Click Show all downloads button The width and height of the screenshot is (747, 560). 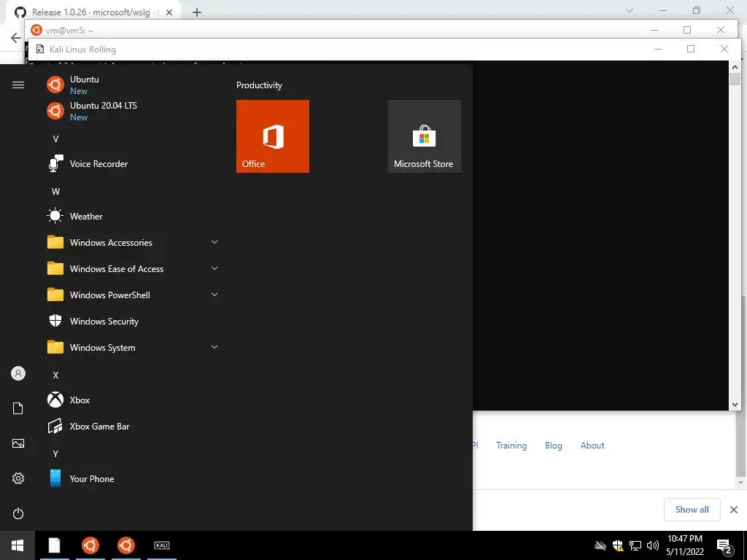692,510
